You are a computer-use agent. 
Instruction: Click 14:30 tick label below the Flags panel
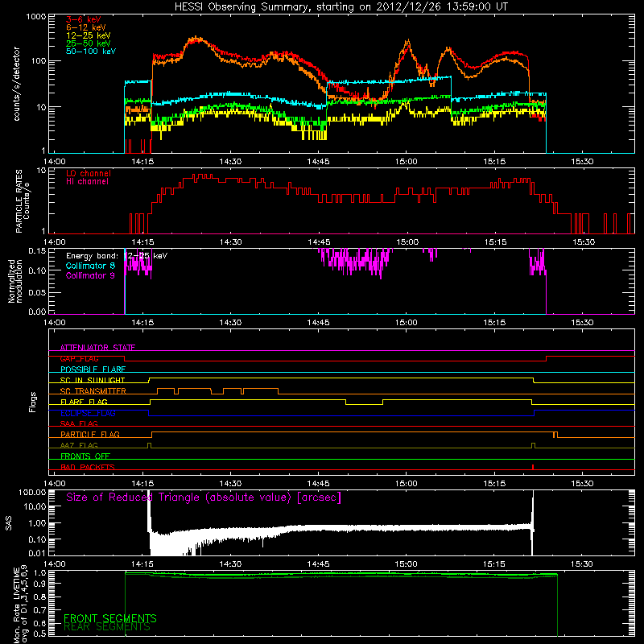[230, 484]
